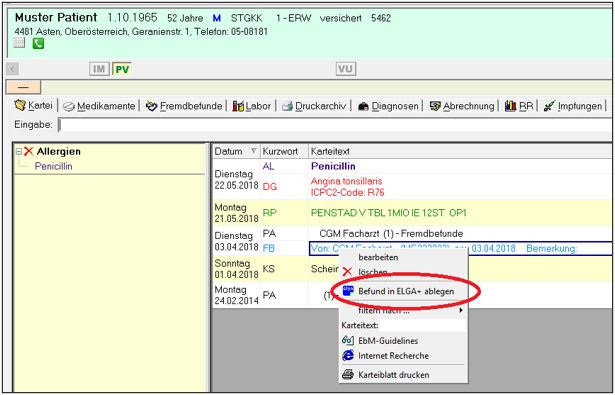Click the red X icon beside Allergien
This screenshot has width=615, height=395.
coord(29,151)
